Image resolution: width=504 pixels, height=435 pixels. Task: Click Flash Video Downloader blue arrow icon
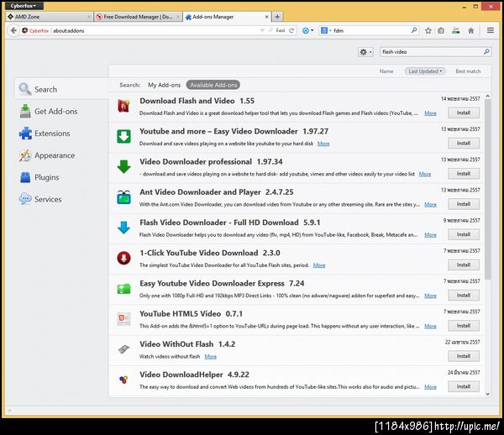click(123, 228)
